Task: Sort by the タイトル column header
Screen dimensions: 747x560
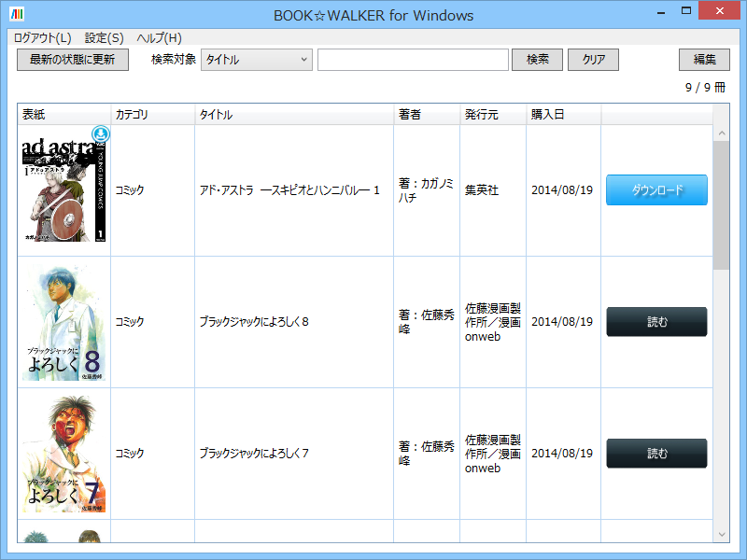Action: 294,114
